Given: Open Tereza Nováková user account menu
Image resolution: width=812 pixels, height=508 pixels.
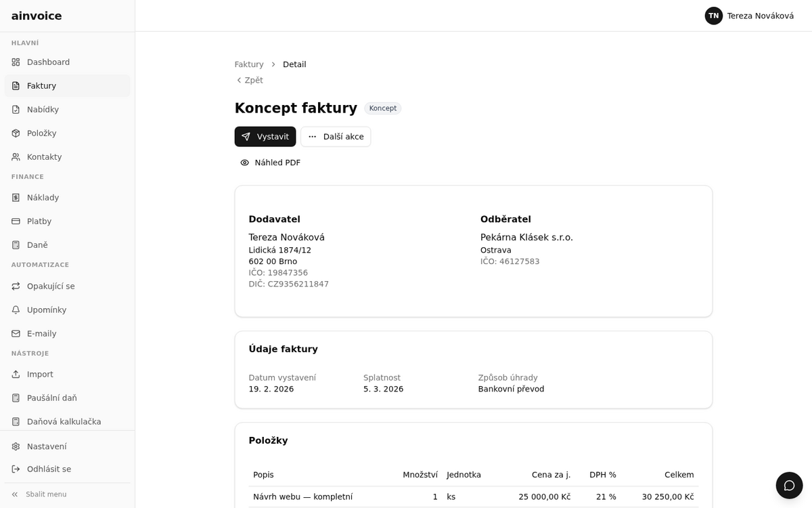Looking at the screenshot, I should click(750, 16).
